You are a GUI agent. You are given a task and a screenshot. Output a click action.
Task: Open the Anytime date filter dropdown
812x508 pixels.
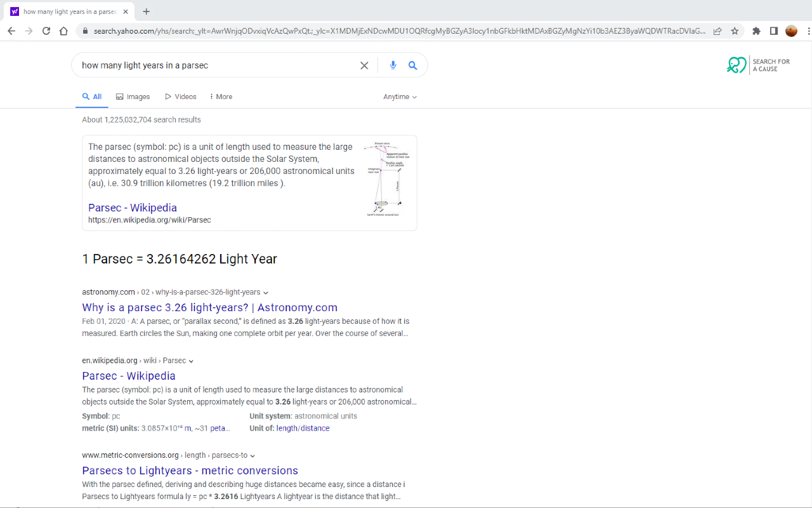(400, 97)
